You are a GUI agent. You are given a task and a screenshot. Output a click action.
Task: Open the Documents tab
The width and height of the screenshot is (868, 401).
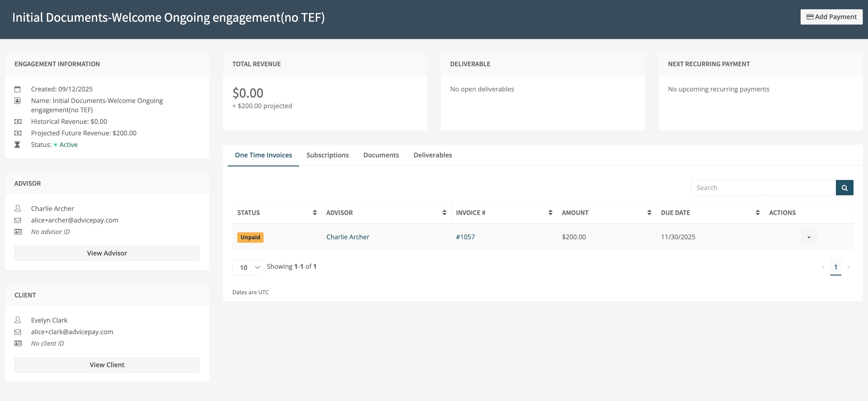[x=381, y=155]
